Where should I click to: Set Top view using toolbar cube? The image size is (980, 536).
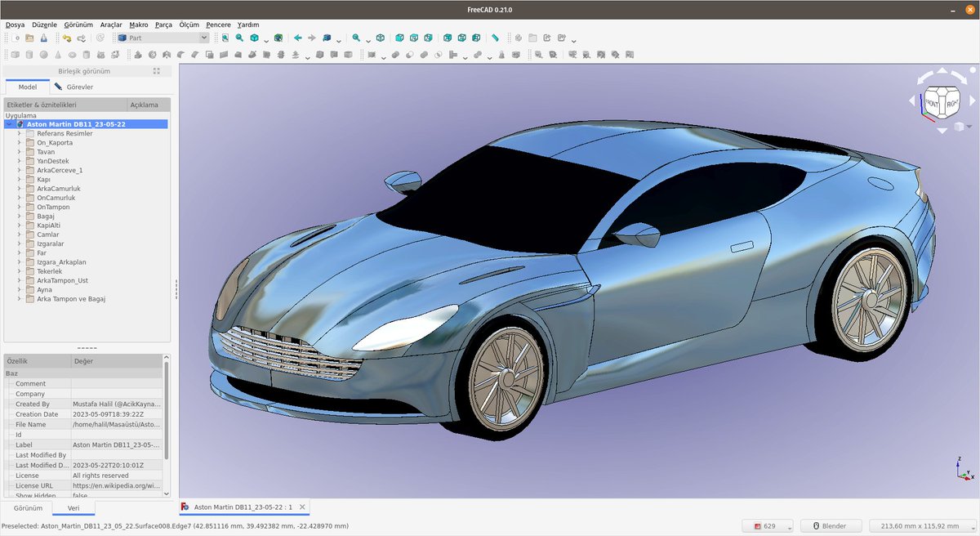coord(414,38)
